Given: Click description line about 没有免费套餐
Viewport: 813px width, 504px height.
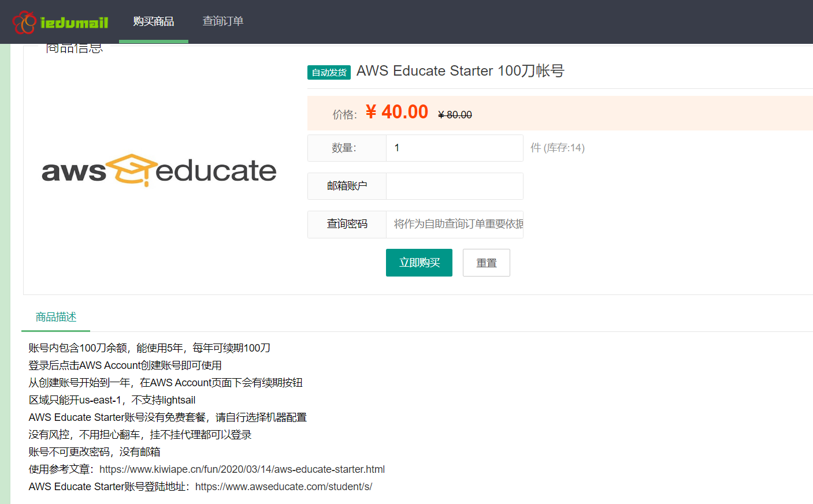Looking at the screenshot, I should pyautogui.click(x=168, y=417).
